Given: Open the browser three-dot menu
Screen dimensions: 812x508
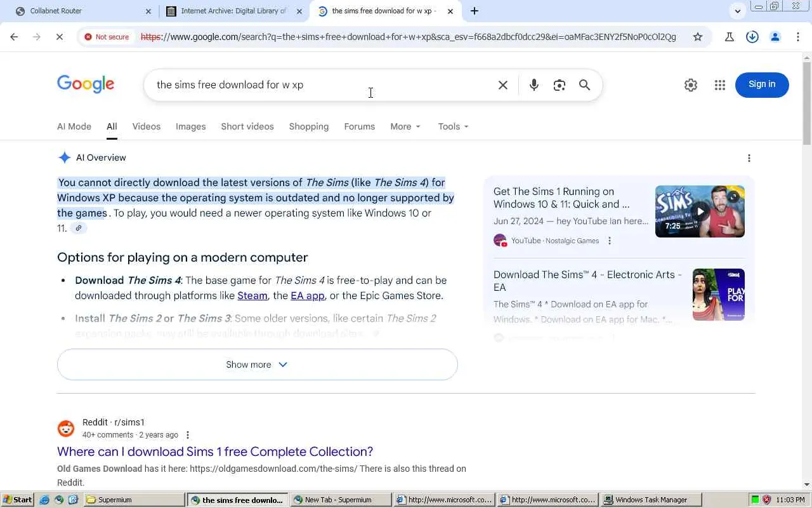Looking at the screenshot, I should (x=798, y=37).
